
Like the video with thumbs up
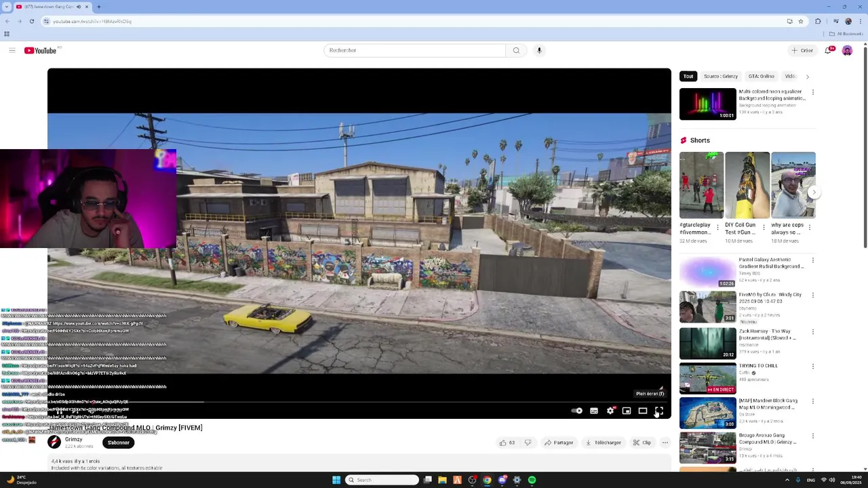(507, 443)
